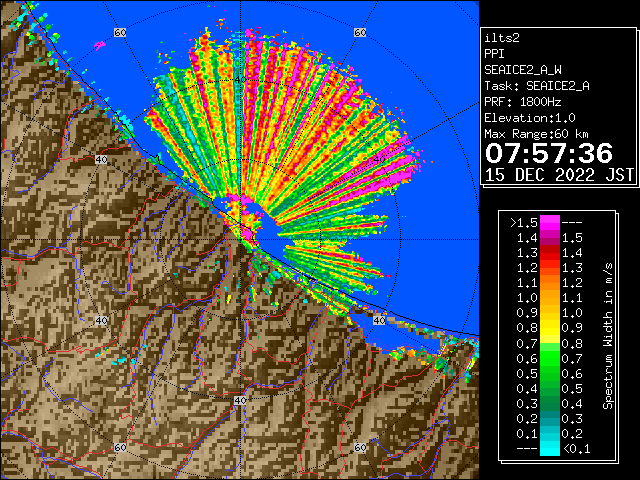Pick the red legend swatch beside 1.3
The image size is (640, 480).
(550, 253)
